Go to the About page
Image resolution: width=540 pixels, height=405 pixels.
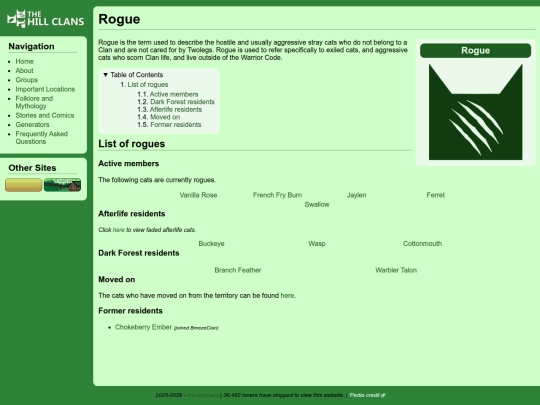(24, 71)
